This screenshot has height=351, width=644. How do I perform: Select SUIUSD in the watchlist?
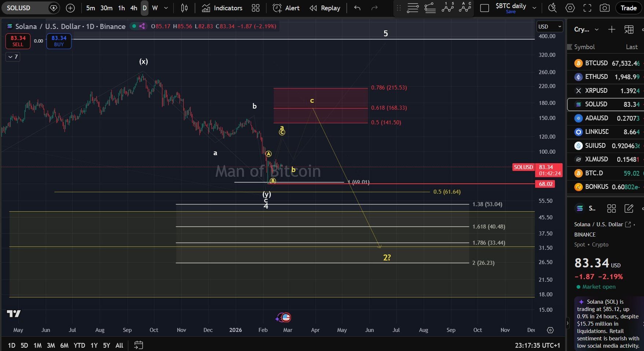tap(606, 146)
